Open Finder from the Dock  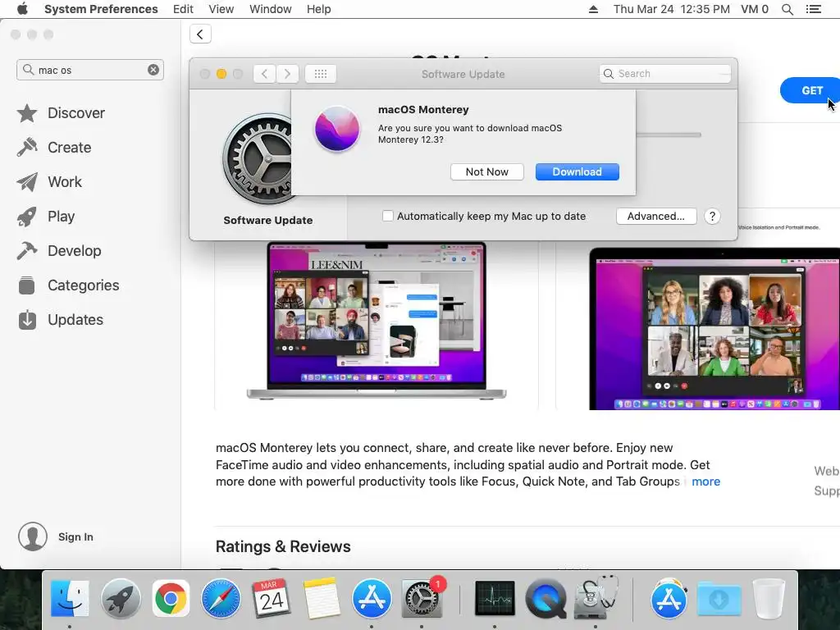pos(70,599)
